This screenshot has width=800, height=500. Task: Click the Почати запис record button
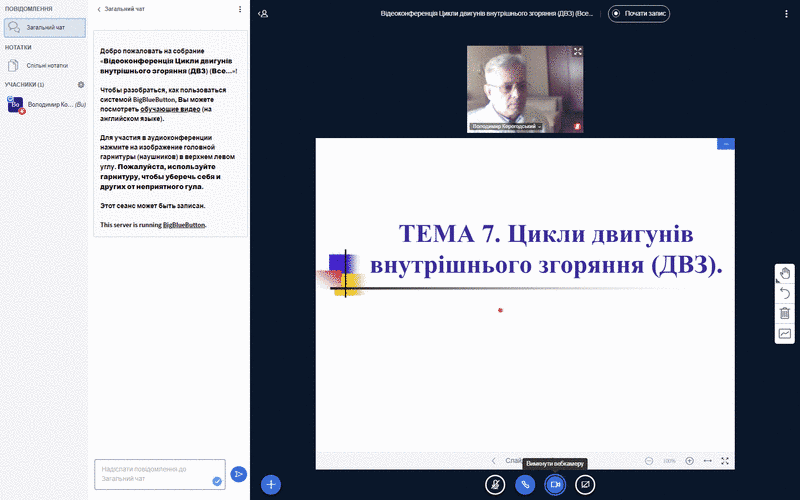638,14
